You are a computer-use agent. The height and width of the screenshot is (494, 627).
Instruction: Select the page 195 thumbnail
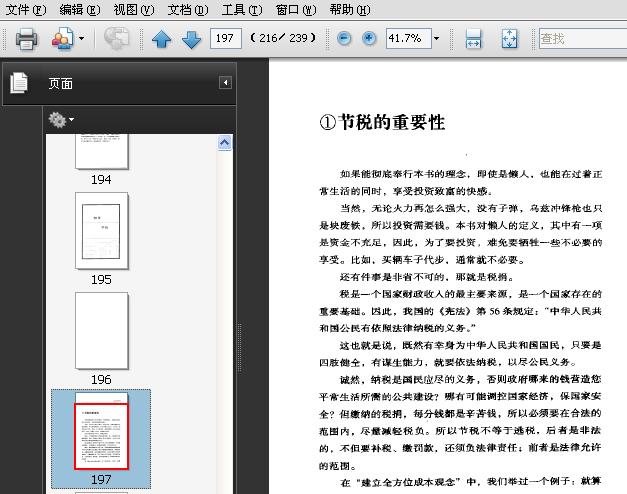(102, 231)
